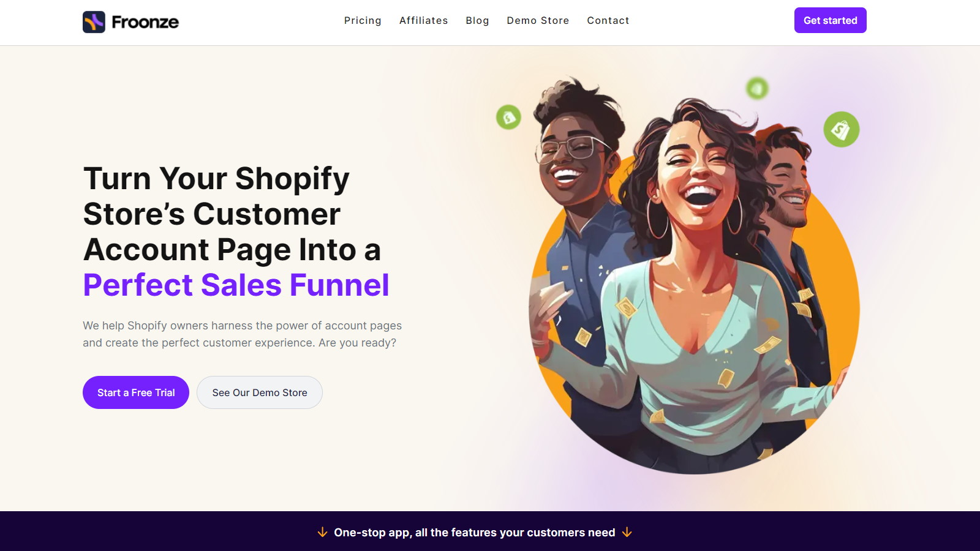This screenshot has height=551, width=980.
Task: Go to the Affiliates page
Action: [x=424, y=20]
